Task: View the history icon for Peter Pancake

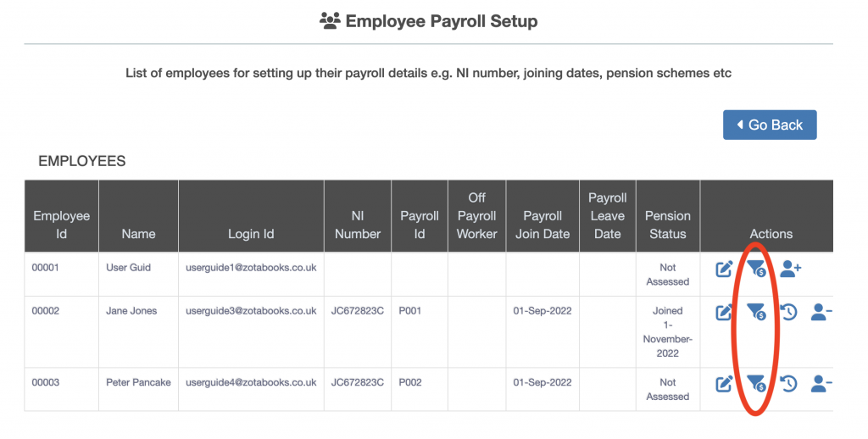Action: [788, 384]
